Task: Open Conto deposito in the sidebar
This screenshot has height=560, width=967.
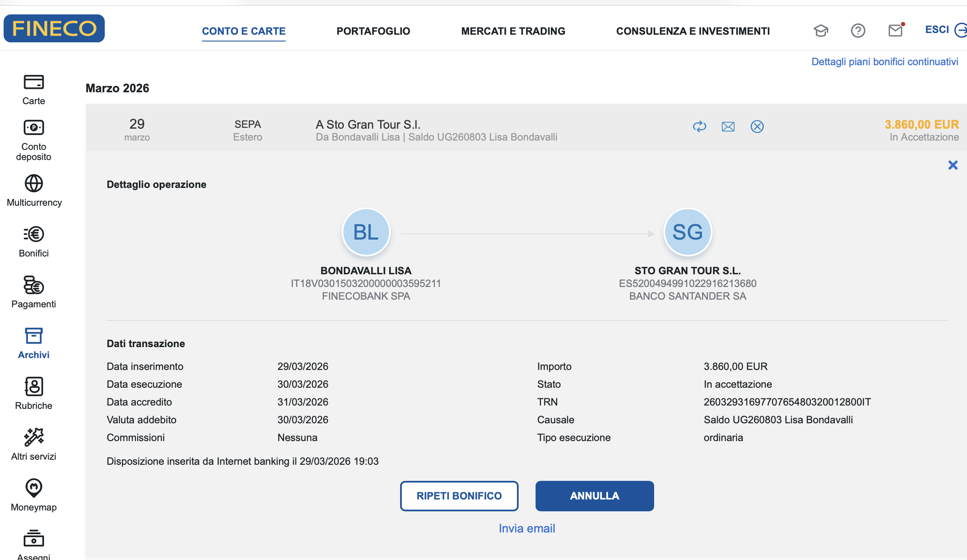Action: click(33, 141)
